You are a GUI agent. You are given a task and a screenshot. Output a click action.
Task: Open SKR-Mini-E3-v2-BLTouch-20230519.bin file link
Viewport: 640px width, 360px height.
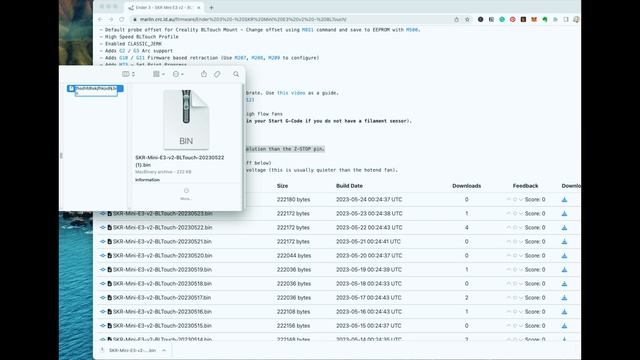162,270
